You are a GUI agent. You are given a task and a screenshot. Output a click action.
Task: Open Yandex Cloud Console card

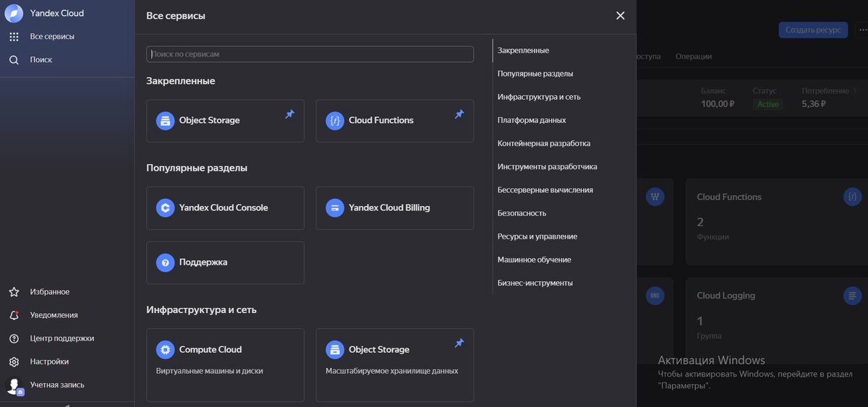(x=225, y=208)
